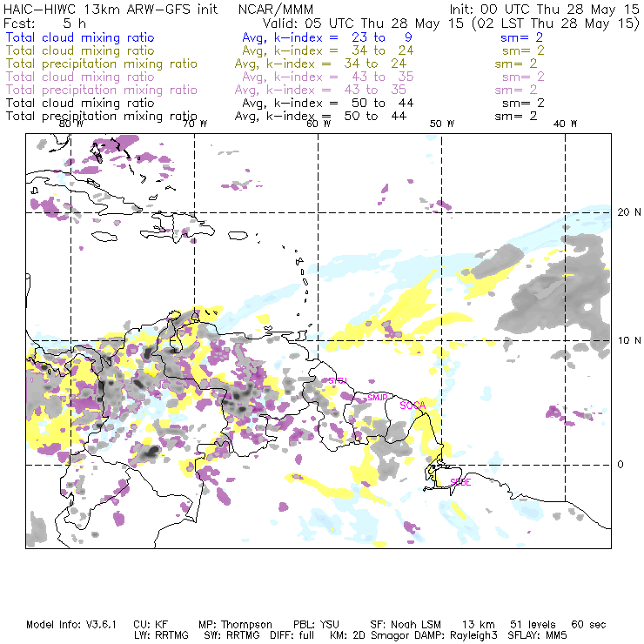Viewport: 644px width, 644px height.
Task: Click "Avg, k-index = 23 to 9" text
Action: tap(327, 37)
